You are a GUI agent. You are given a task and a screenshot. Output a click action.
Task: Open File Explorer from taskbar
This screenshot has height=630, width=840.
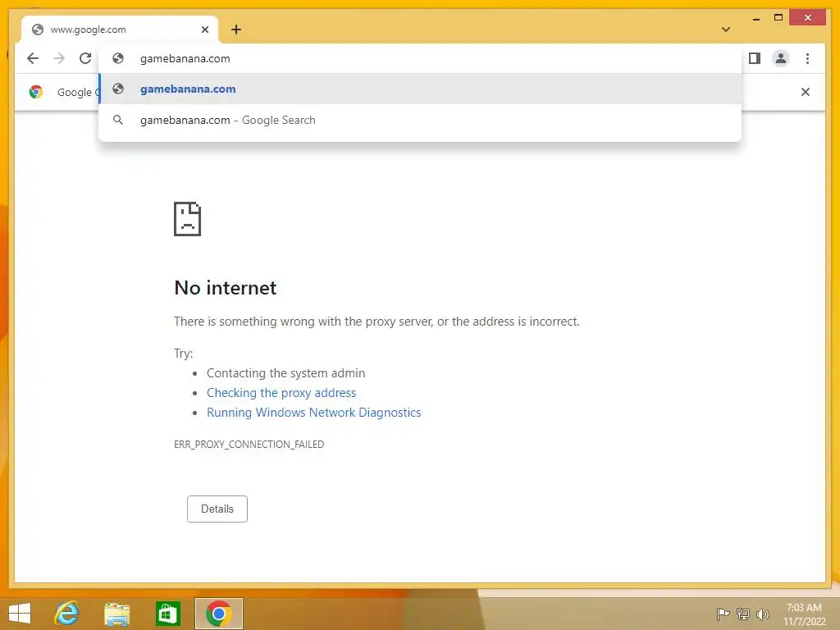(x=116, y=614)
